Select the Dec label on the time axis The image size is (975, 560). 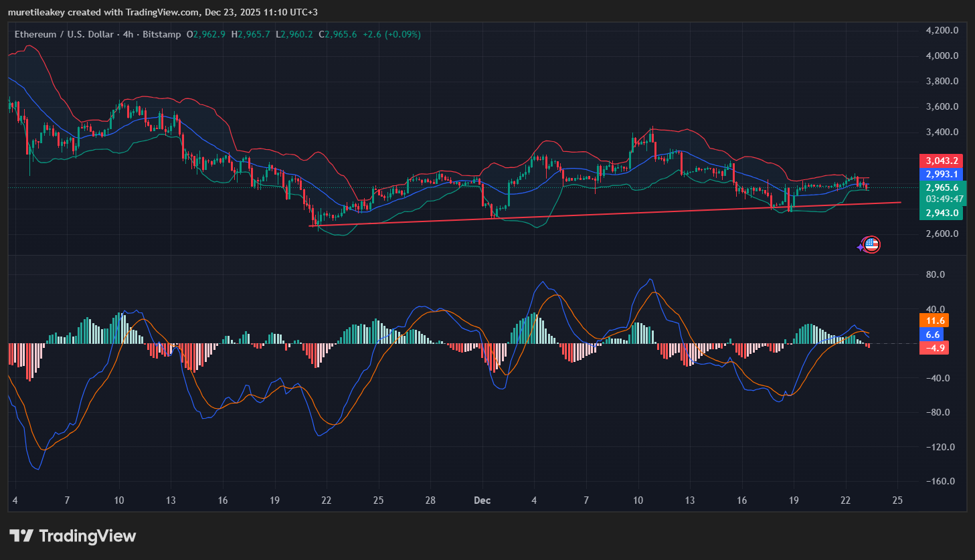click(x=482, y=500)
